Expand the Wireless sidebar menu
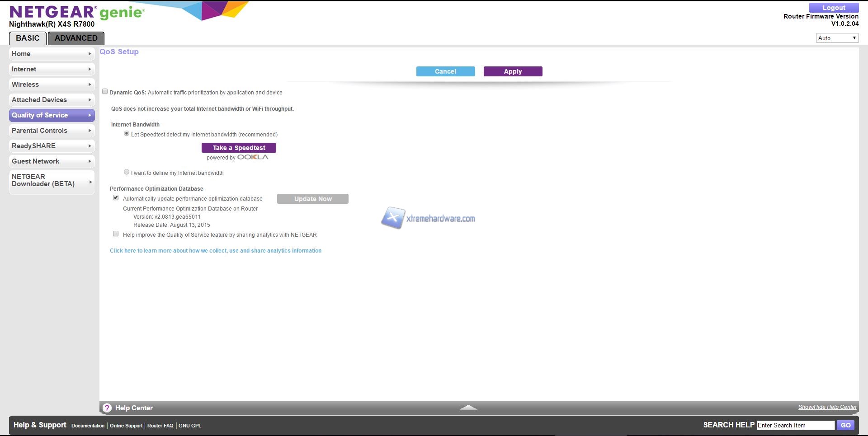868x436 pixels. click(52, 84)
